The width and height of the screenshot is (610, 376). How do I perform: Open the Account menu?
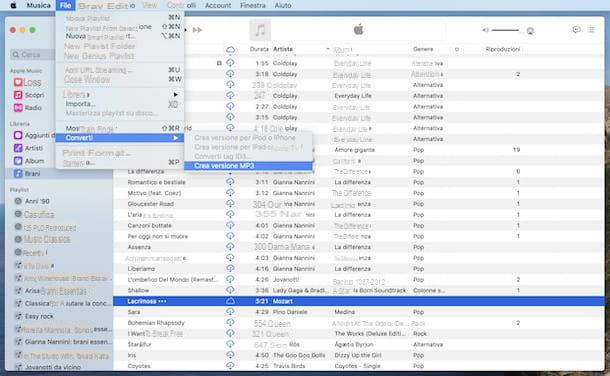pyautogui.click(x=218, y=5)
